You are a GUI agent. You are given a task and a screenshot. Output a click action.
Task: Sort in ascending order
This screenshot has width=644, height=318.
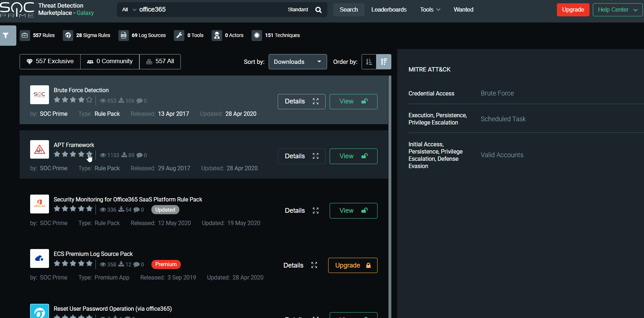point(369,62)
